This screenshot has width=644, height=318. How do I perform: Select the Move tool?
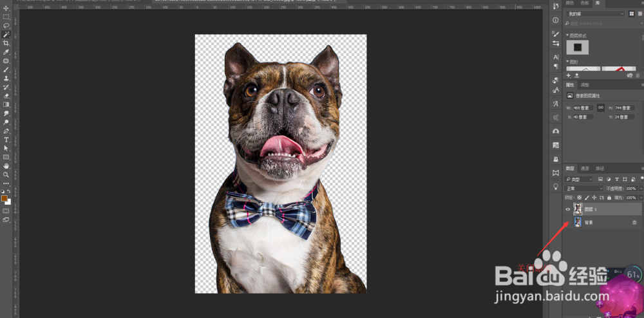[6, 8]
